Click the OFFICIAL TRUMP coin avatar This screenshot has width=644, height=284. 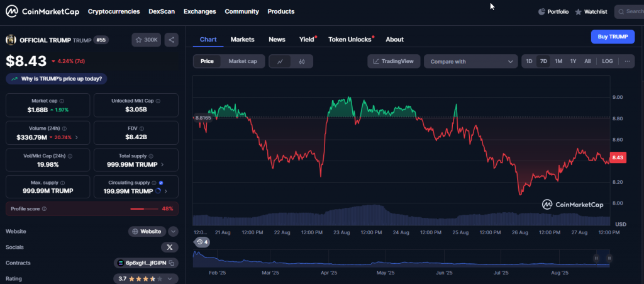pyautogui.click(x=11, y=40)
